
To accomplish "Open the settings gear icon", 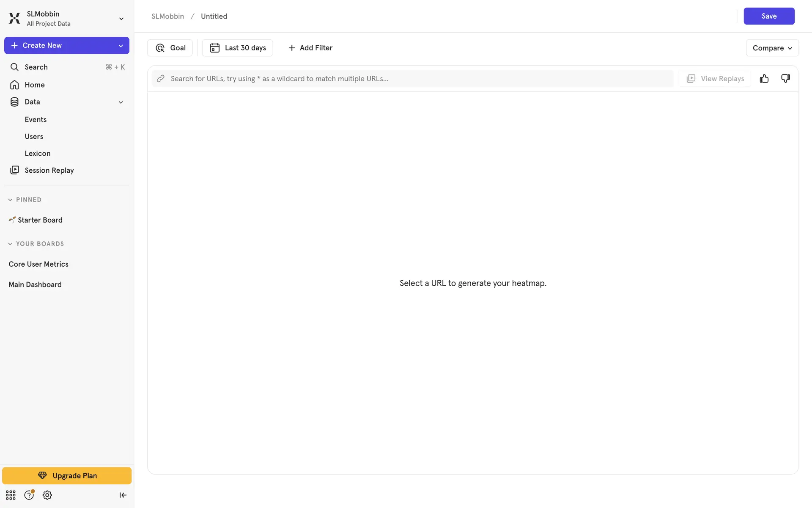I will click(47, 495).
